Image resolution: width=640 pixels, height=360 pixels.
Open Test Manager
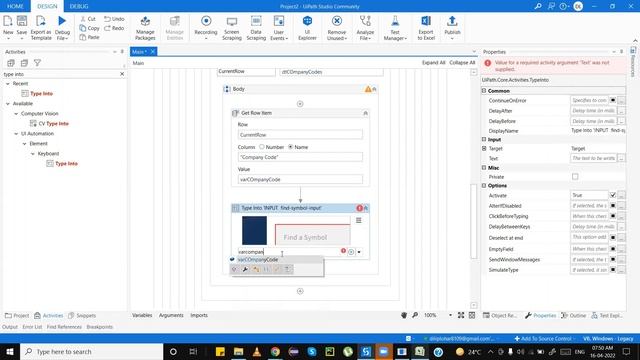click(x=395, y=28)
